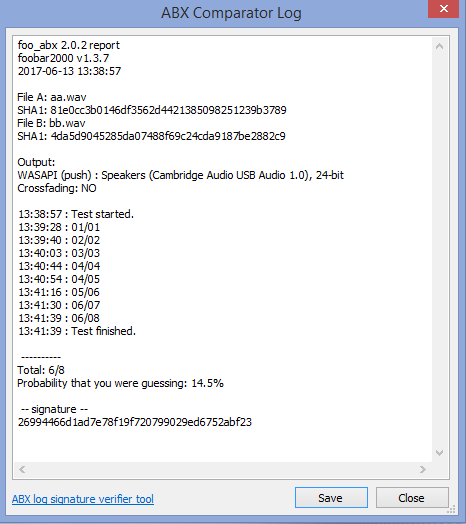
Task: Click the '13:41:16 : 05/06' trial line
Action: [59, 292]
